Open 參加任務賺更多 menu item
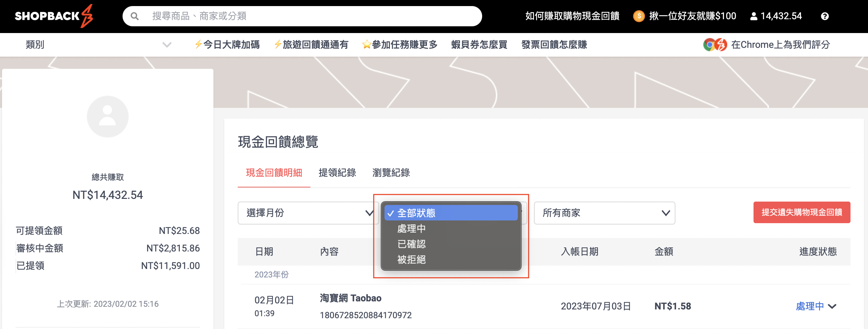Screen dimensions: 868x329 [400, 44]
